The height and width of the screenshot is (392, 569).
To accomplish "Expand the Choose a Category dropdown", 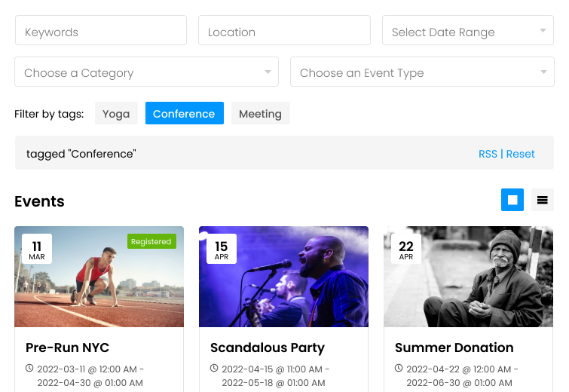I will pyautogui.click(x=147, y=72).
